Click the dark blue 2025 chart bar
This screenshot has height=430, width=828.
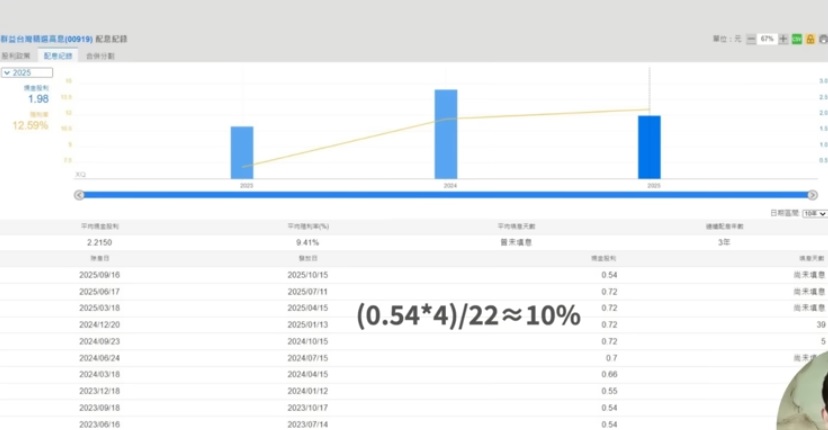pyautogui.click(x=650, y=147)
